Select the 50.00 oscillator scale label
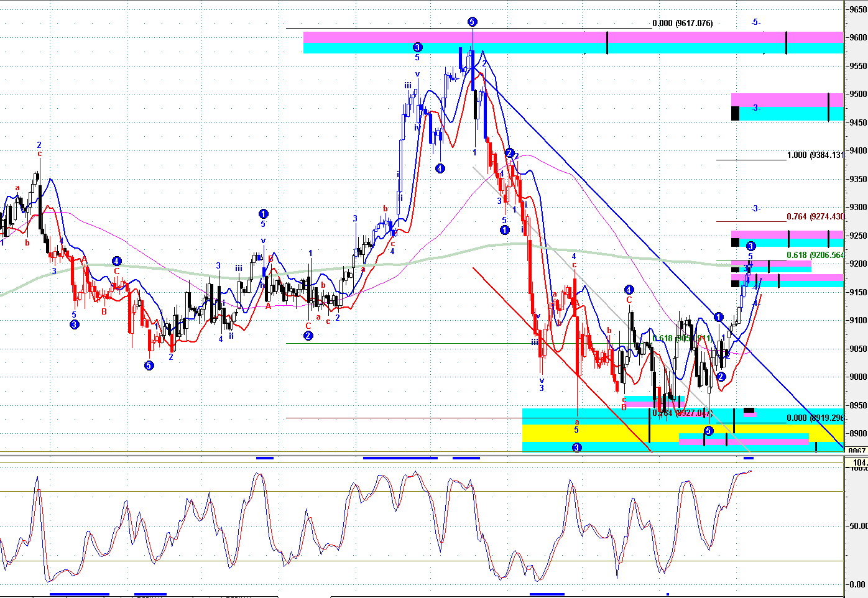The height and width of the screenshot is (598, 868). tap(858, 526)
